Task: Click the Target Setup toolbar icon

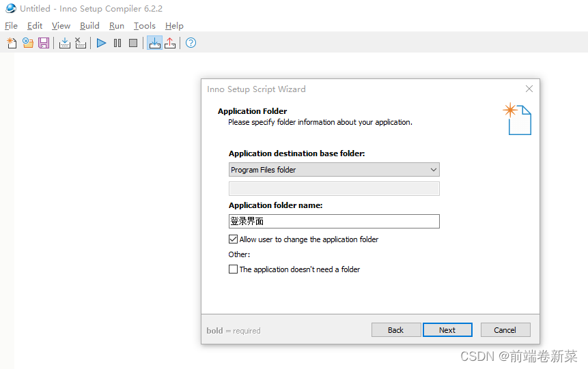Action: (154, 43)
